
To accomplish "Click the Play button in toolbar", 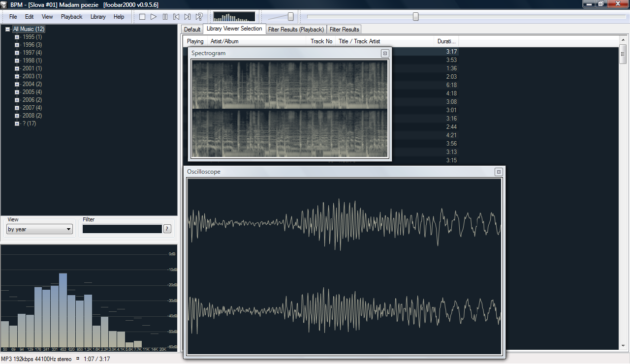I will [x=154, y=17].
